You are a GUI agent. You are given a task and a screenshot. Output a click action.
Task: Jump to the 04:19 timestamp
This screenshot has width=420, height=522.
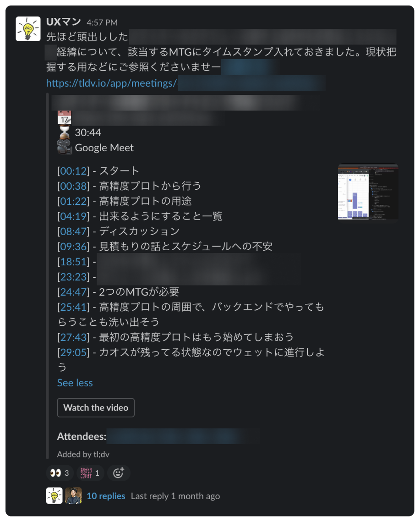[73, 216]
